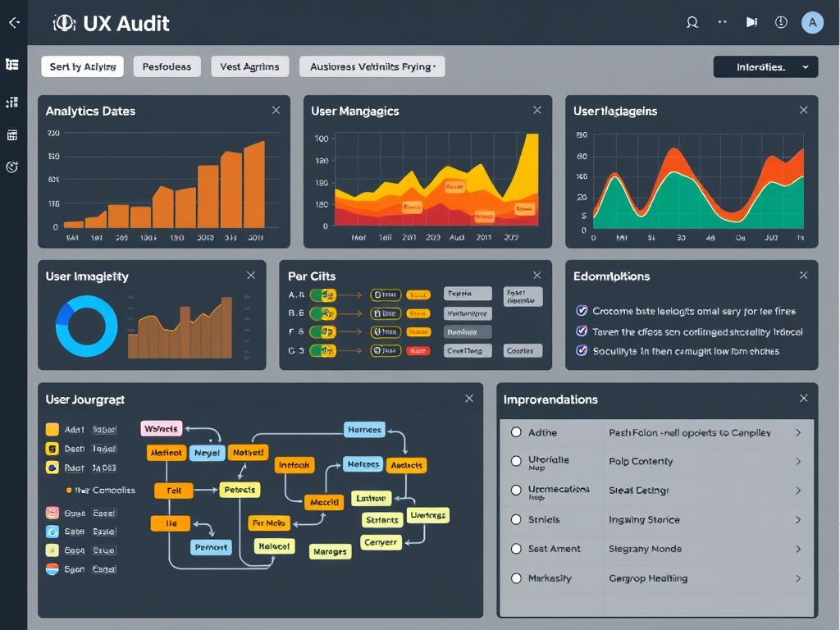Open the Interoties dropdown
840x630 pixels.
tap(765, 67)
